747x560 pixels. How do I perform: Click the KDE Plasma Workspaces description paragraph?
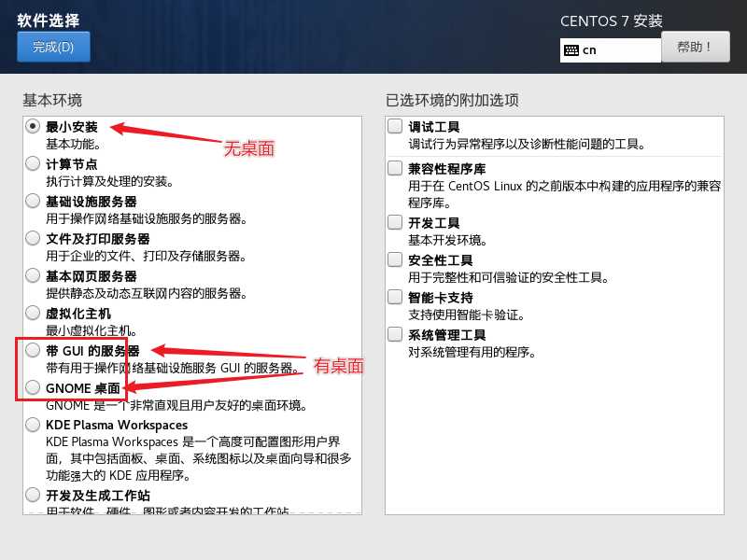198,458
